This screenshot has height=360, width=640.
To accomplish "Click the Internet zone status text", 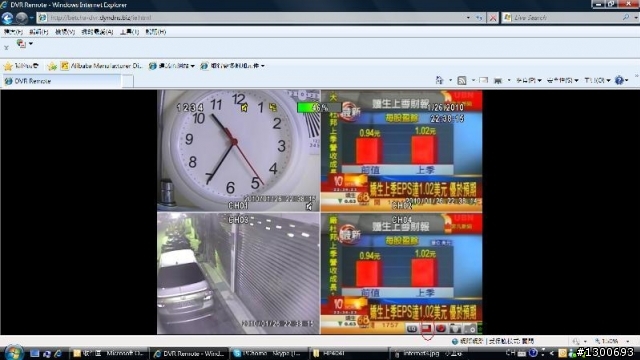I will click(493, 341).
